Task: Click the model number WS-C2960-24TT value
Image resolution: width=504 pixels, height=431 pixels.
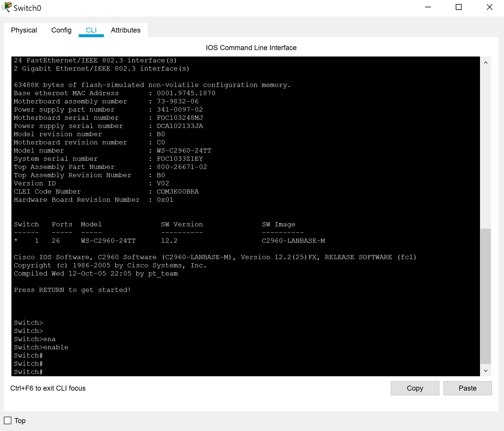Action: click(184, 150)
